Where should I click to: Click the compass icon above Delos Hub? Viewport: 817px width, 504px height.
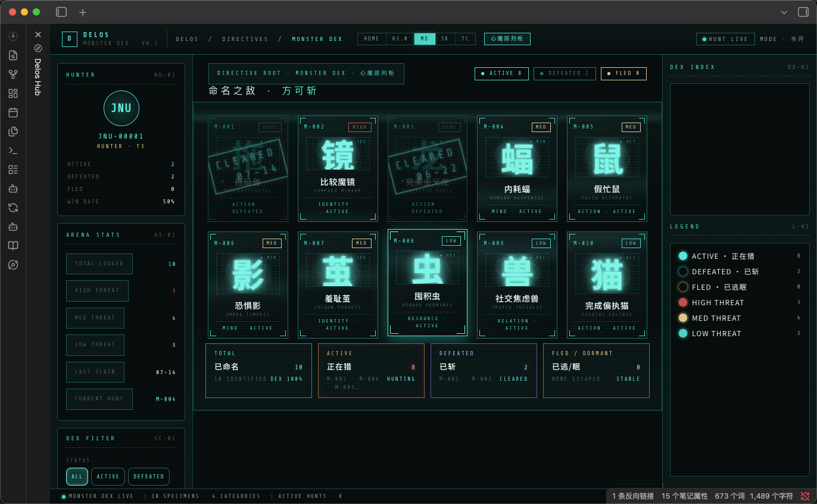pyautogui.click(x=38, y=48)
